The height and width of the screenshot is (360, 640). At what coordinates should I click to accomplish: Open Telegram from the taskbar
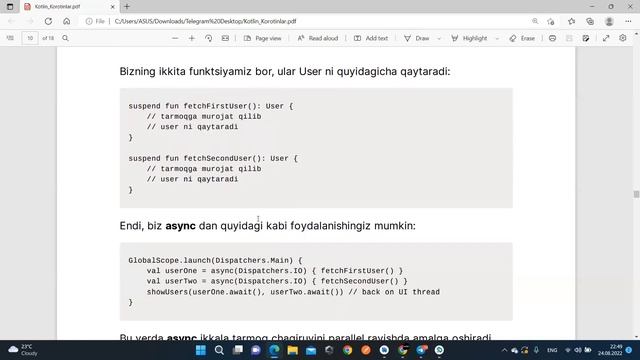[x=421, y=350]
